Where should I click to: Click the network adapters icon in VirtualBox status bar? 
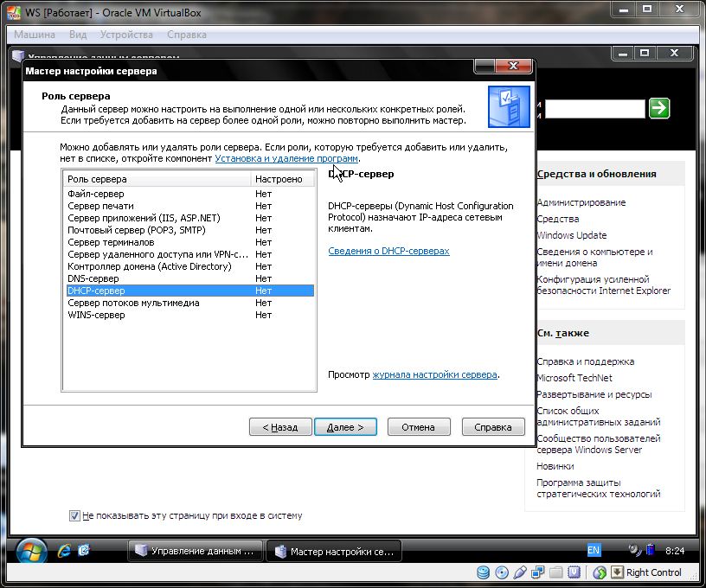click(537, 572)
